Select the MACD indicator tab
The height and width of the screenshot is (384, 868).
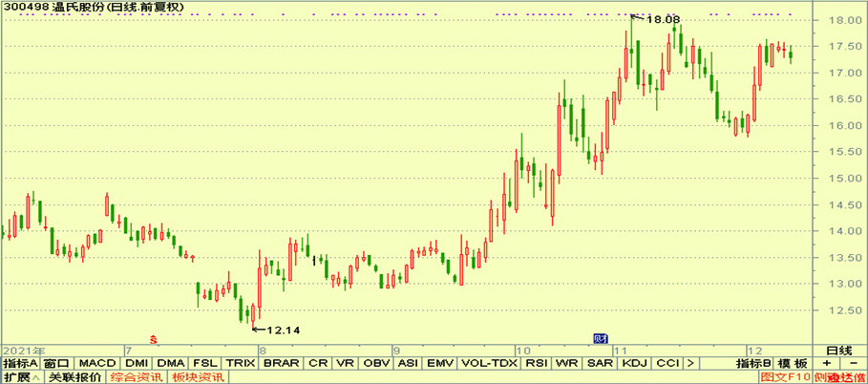point(96,364)
